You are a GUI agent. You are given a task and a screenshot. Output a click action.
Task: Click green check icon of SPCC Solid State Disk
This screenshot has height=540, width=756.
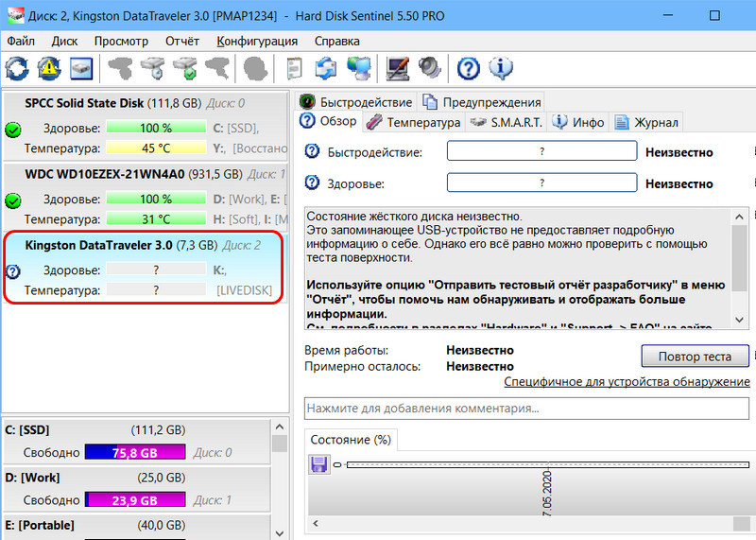tap(13, 130)
